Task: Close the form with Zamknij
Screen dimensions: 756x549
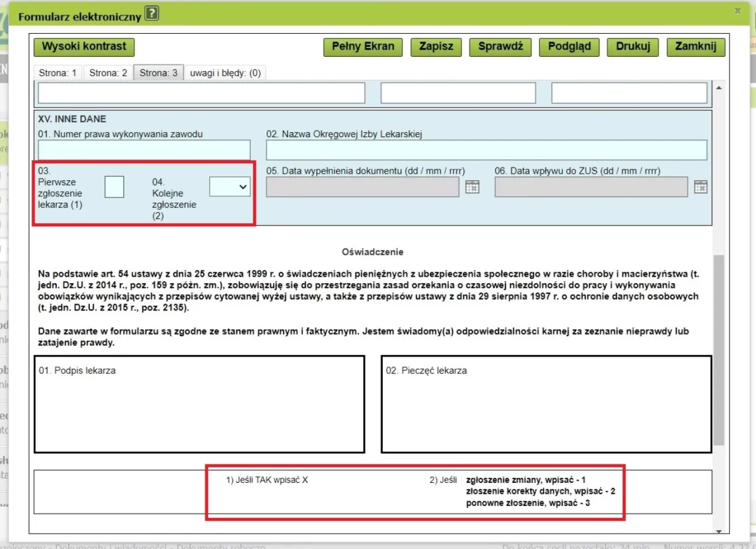Action: click(x=696, y=47)
